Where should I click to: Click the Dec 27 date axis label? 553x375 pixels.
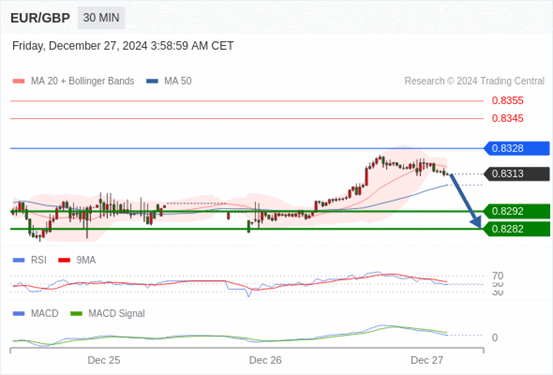tap(427, 360)
